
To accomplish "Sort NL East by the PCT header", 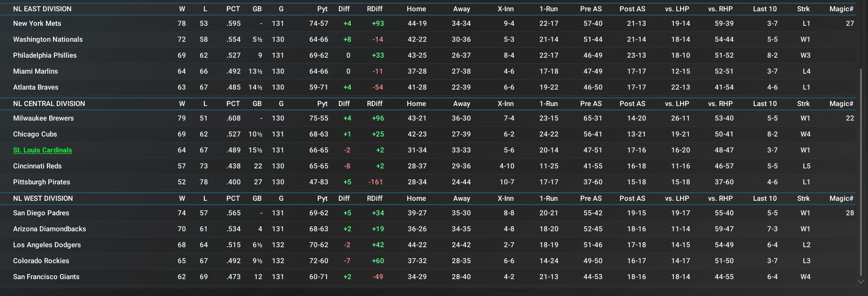I will [233, 9].
